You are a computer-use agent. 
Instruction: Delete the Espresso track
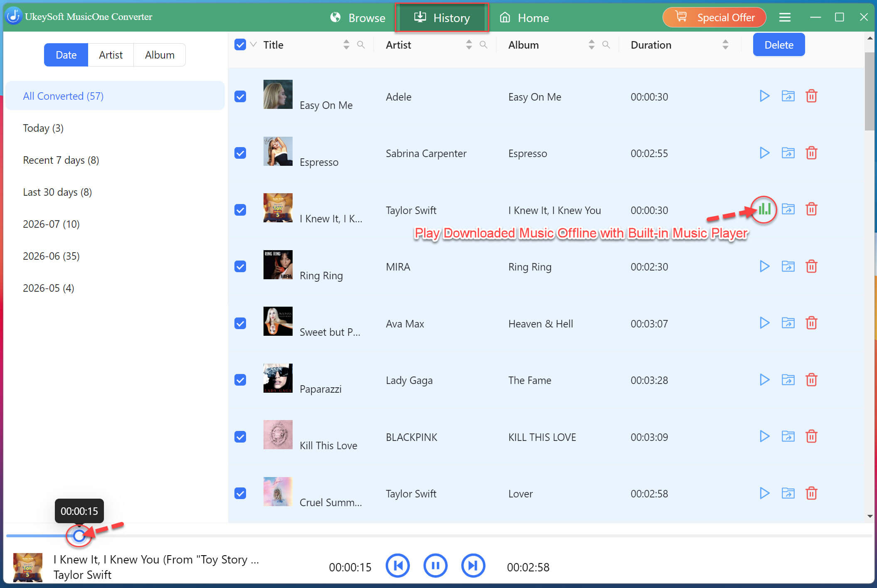point(811,153)
